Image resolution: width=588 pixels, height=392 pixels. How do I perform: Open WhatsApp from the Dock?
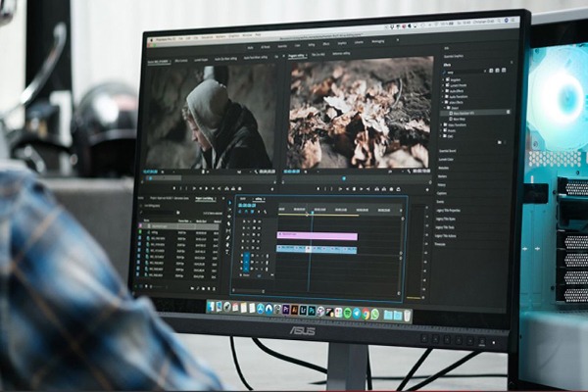[374, 316]
